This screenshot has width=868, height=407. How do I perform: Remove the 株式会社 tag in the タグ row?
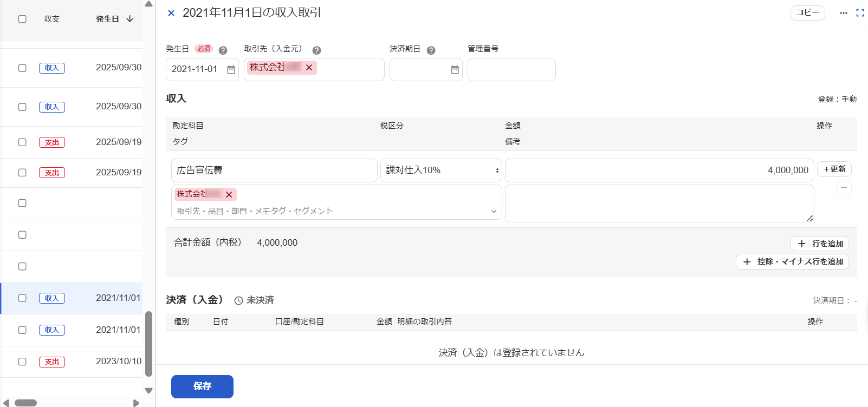click(x=229, y=195)
